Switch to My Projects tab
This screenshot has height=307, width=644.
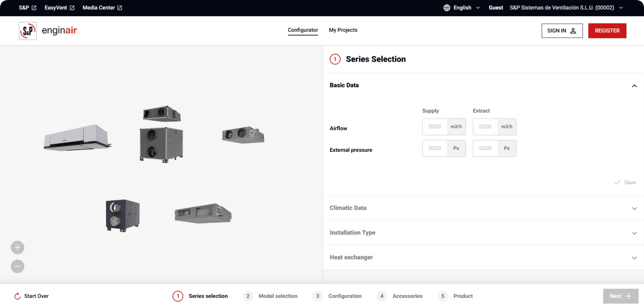coord(343,30)
